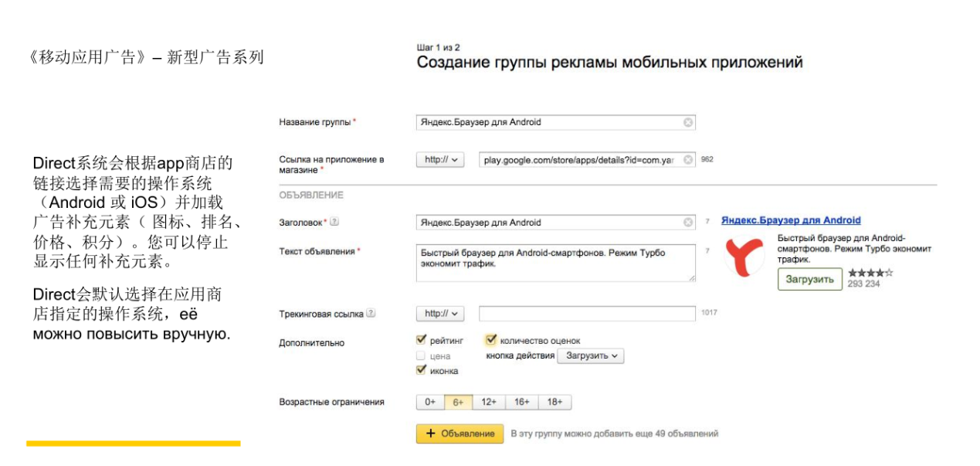Click the "Ссылка на приложение в магазине" label
Screen dimensions: 980x466
[x=331, y=165]
